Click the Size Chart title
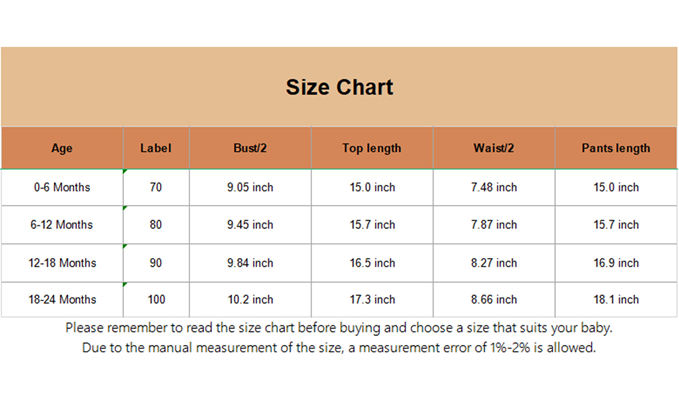The width and height of the screenshot is (679, 420). (x=339, y=87)
